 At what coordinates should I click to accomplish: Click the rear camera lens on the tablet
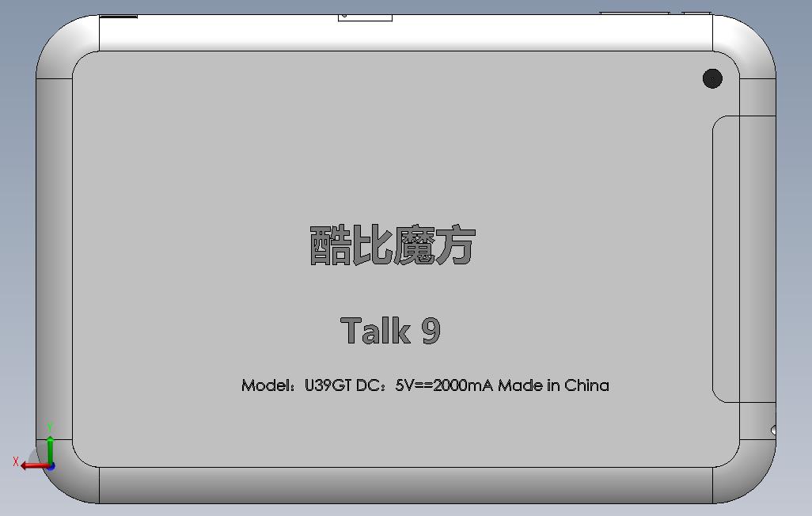(x=712, y=78)
